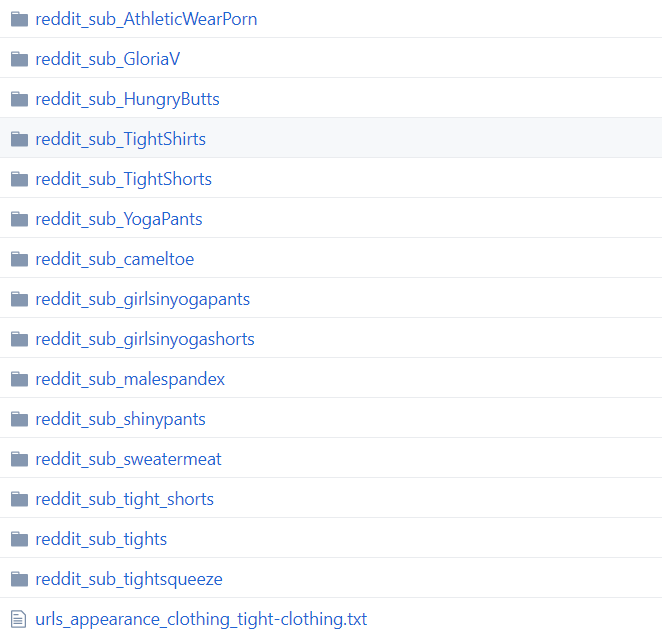Open the reddit_sub_tights folder link

(101, 539)
